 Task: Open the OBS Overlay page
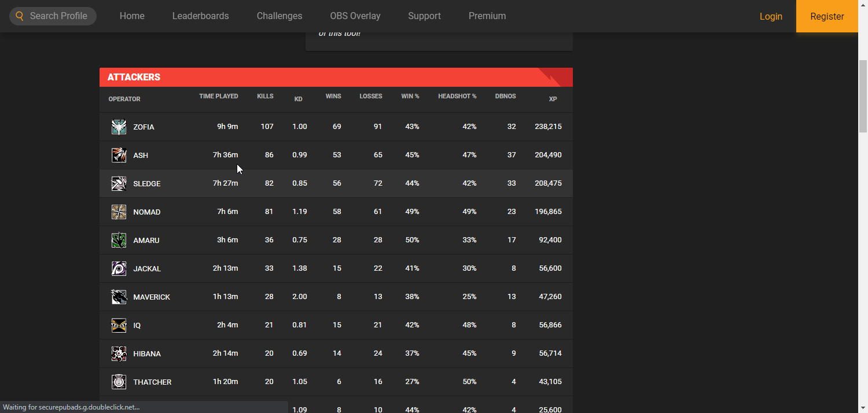click(355, 16)
